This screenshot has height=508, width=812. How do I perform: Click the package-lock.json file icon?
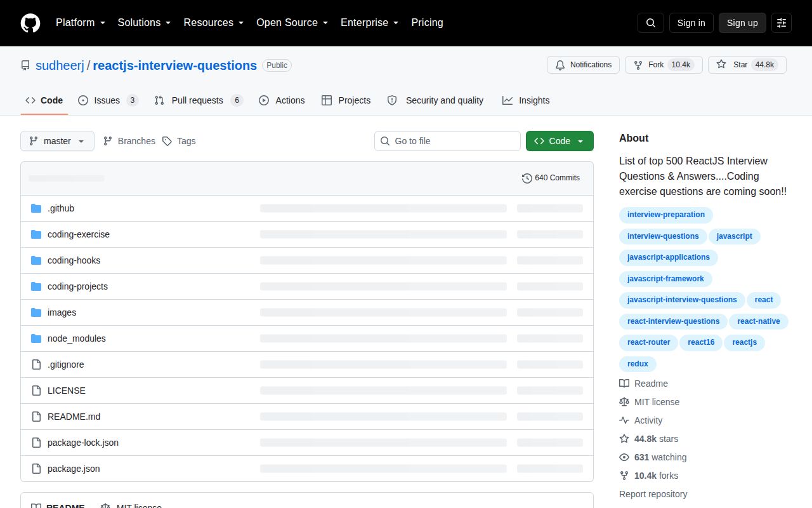36,443
